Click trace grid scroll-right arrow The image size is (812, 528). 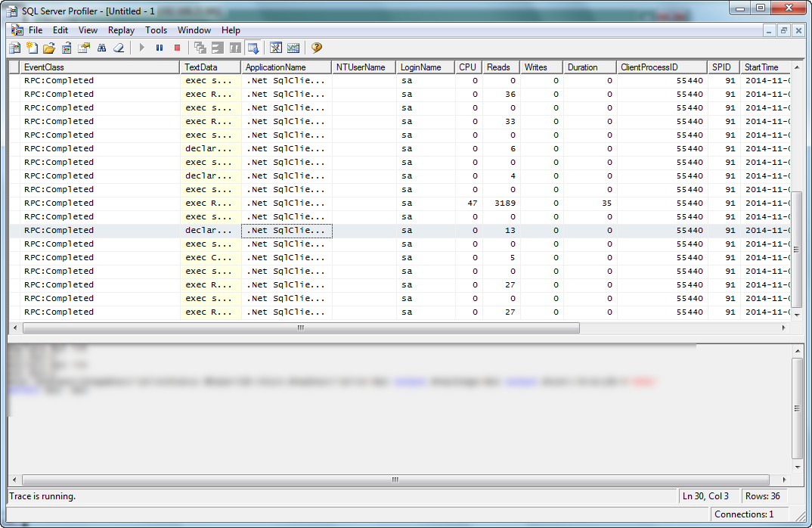[783, 328]
